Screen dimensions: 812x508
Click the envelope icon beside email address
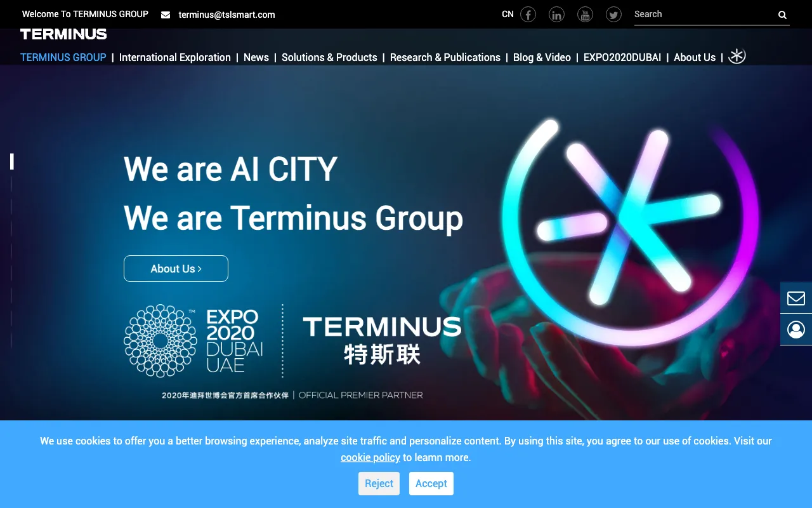click(x=166, y=15)
